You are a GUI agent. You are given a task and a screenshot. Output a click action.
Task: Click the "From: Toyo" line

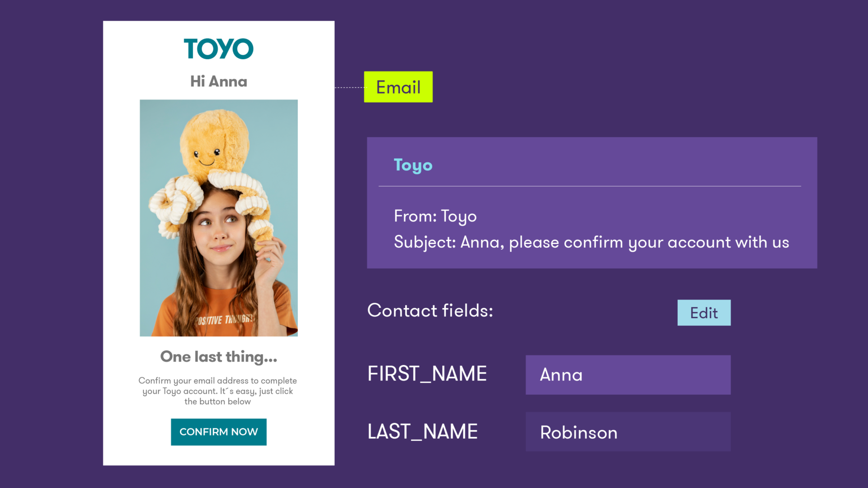coord(435,216)
